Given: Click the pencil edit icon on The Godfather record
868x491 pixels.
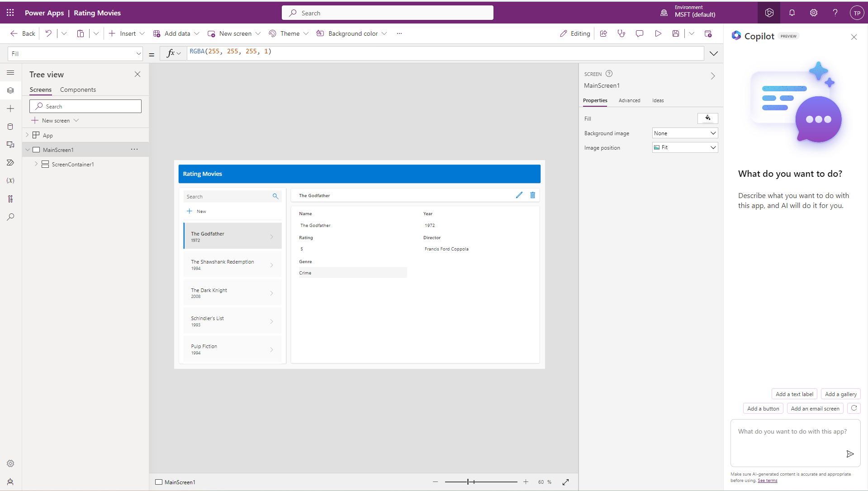Looking at the screenshot, I should [519, 195].
